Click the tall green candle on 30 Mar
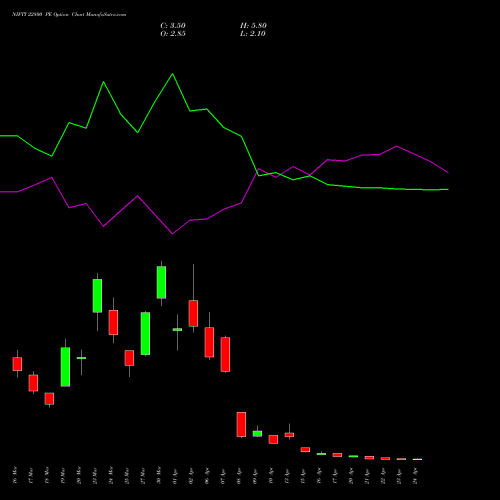 point(161,282)
